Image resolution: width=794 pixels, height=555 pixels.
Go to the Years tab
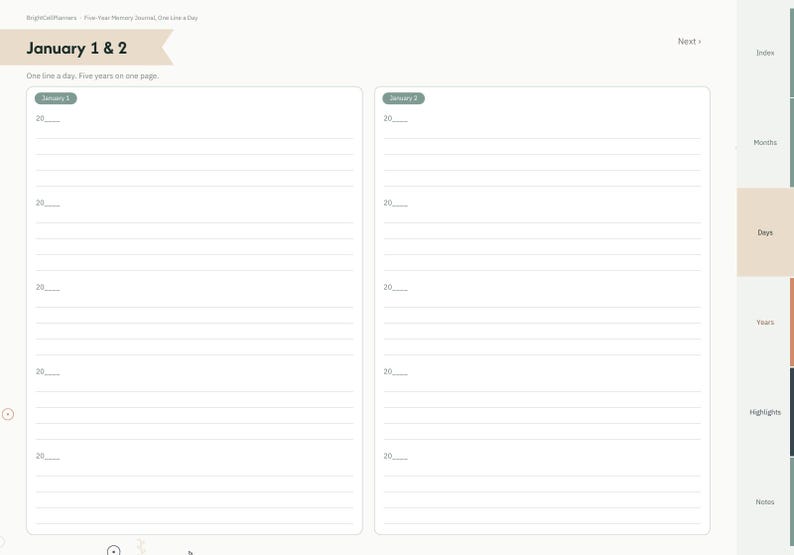pos(765,322)
